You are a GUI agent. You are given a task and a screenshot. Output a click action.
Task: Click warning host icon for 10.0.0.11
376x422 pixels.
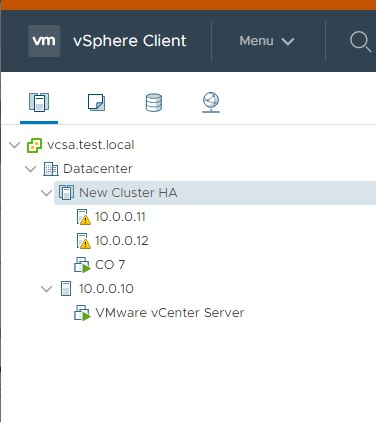pyautogui.click(x=83, y=217)
